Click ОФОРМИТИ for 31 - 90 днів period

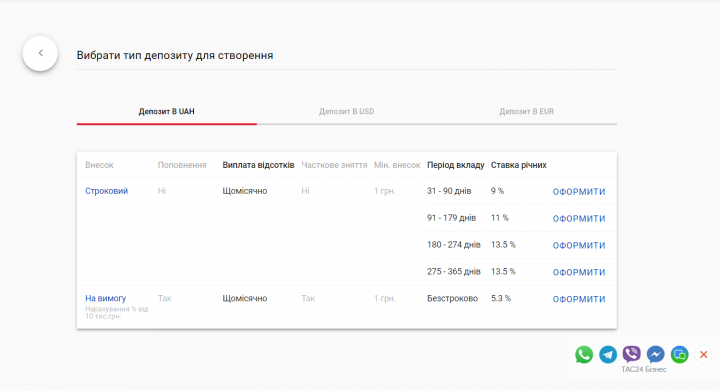(579, 192)
